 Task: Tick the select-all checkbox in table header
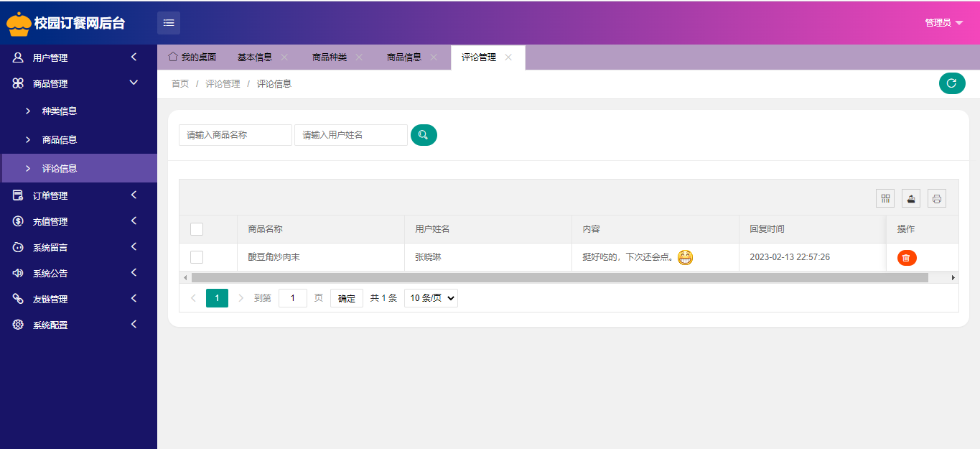click(x=197, y=229)
